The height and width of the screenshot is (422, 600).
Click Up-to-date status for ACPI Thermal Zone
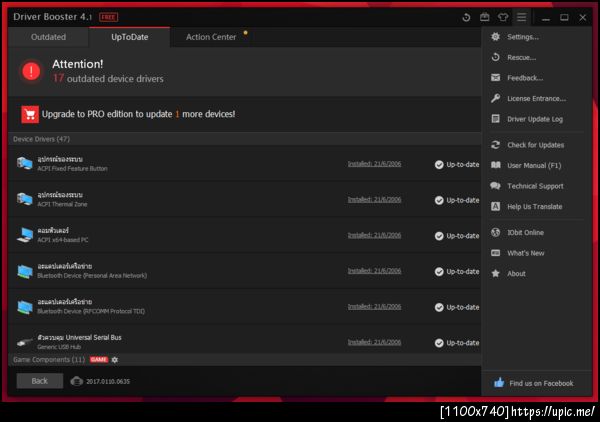[457, 200]
